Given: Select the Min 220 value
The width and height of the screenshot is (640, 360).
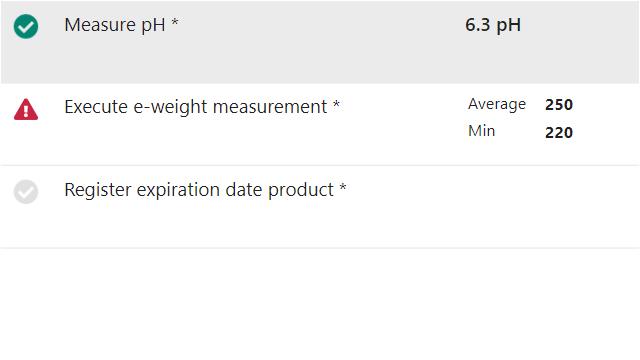Looking at the screenshot, I should pyautogui.click(x=520, y=132).
